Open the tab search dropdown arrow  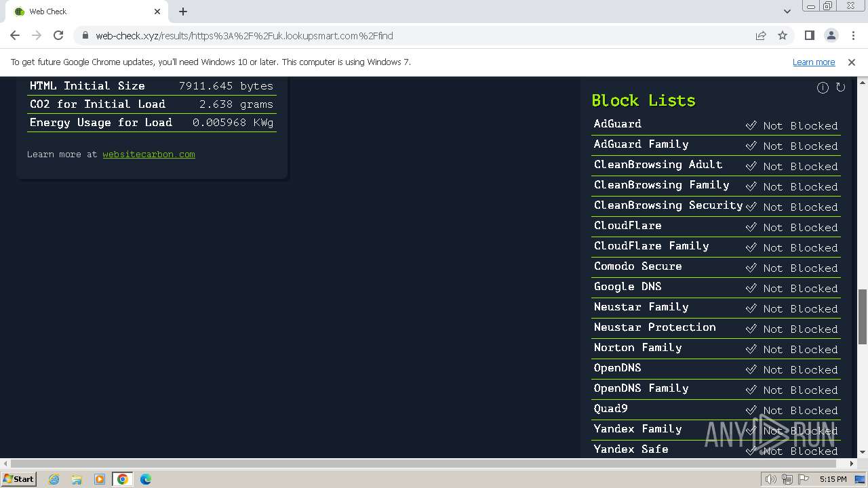pos(787,12)
